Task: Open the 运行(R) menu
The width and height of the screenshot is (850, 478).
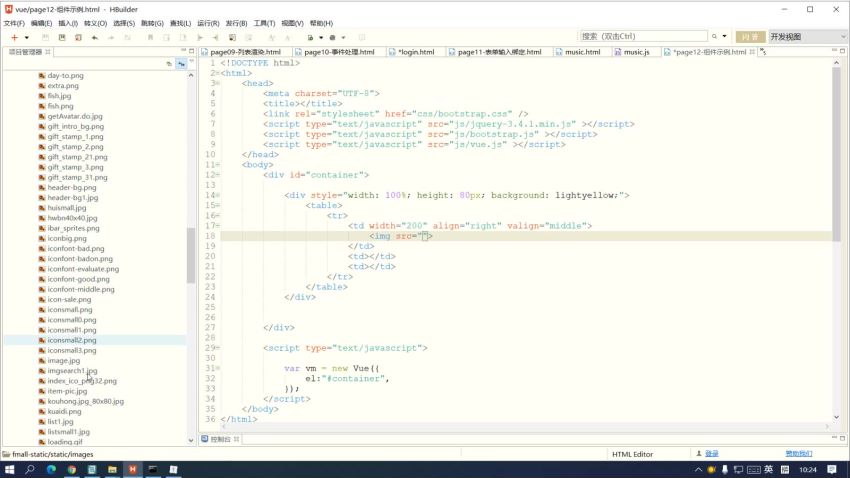Action: tap(208, 23)
